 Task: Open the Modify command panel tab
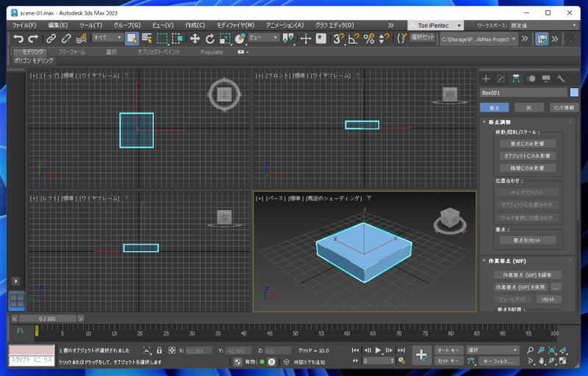(501, 79)
